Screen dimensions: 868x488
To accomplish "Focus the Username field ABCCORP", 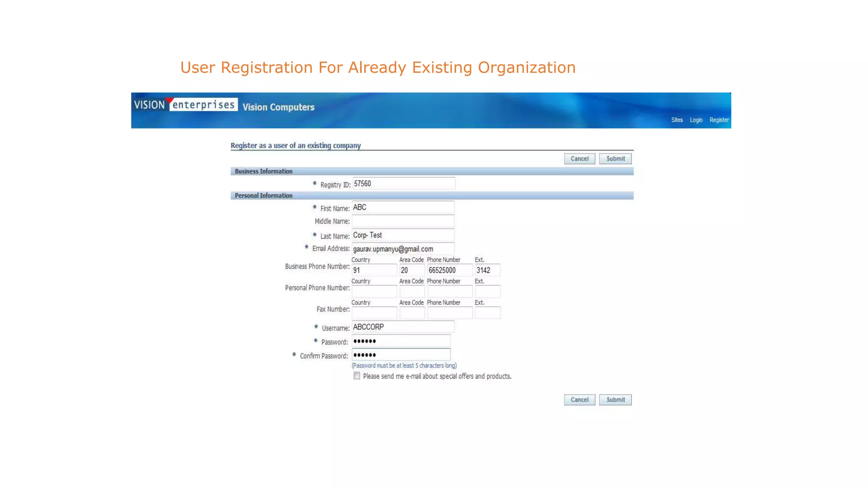I will point(403,327).
